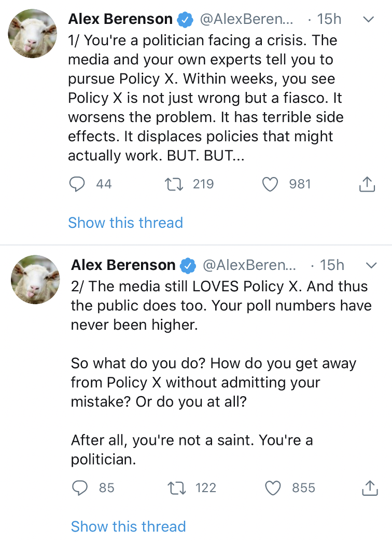Share the first tweet

(367, 184)
